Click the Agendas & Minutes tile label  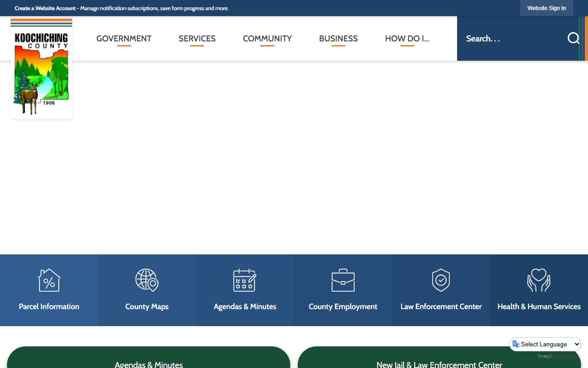coord(245,306)
